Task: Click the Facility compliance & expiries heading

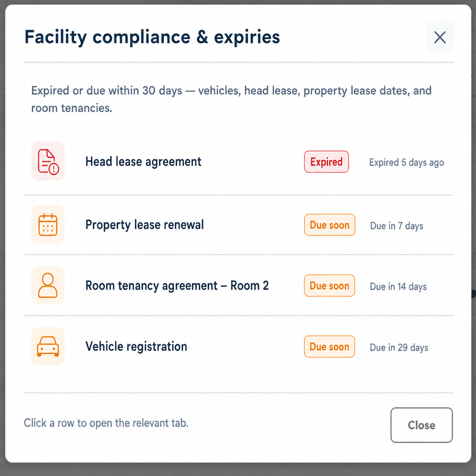Action: [152, 37]
